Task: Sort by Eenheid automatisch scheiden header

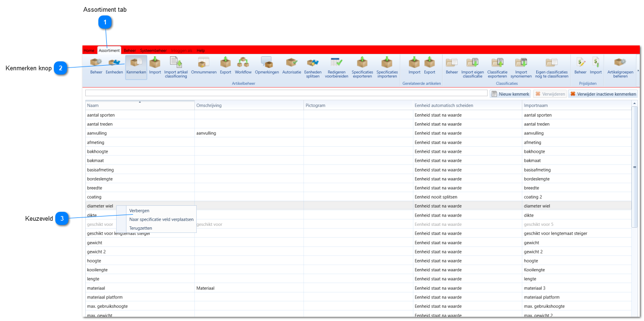Action: tap(467, 105)
